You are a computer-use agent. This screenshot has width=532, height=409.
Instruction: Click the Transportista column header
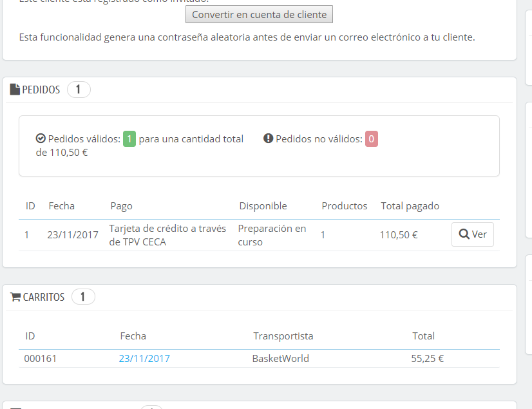coord(283,336)
